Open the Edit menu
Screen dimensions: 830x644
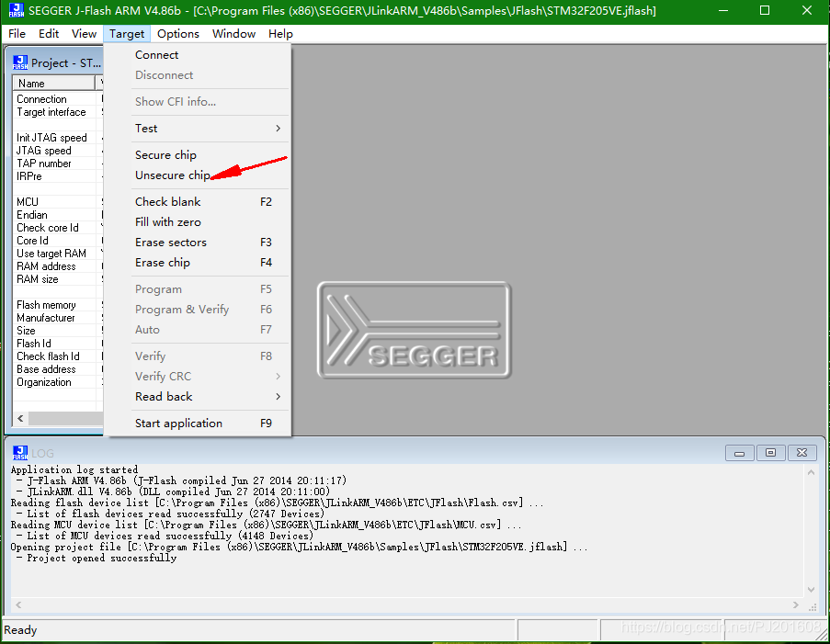49,34
